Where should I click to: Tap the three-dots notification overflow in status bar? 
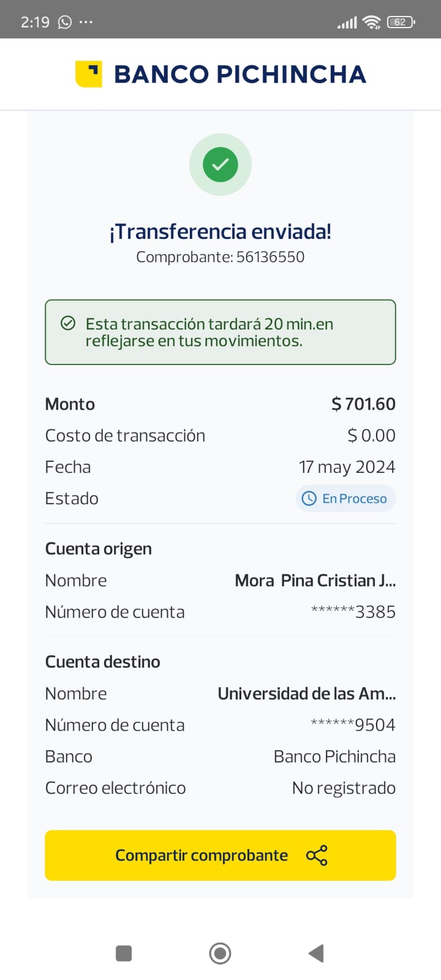(86, 22)
